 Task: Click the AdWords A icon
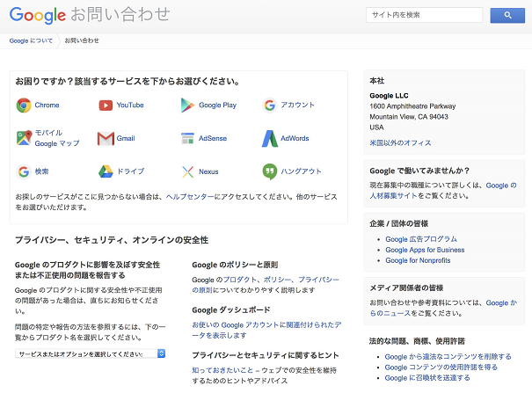pyautogui.click(x=270, y=138)
